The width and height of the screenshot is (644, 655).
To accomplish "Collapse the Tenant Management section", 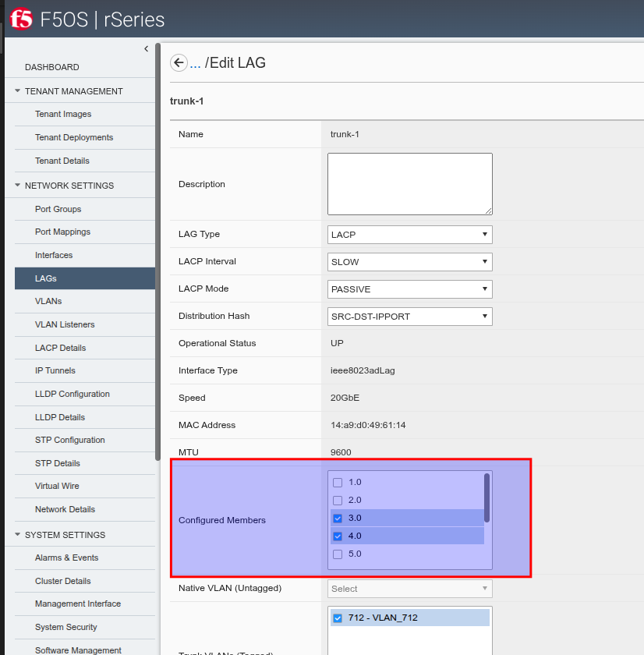I will (x=18, y=91).
